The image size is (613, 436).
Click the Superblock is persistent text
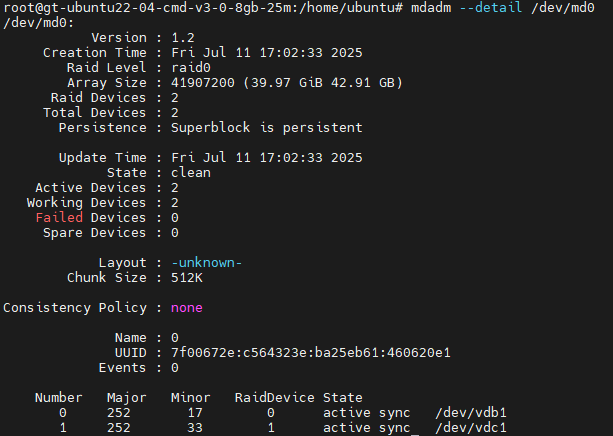click(267, 128)
